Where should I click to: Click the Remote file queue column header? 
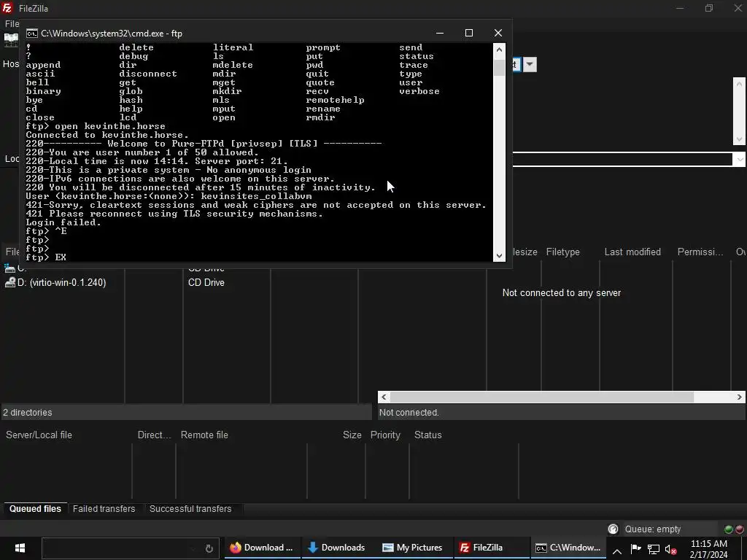click(x=204, y=435)
